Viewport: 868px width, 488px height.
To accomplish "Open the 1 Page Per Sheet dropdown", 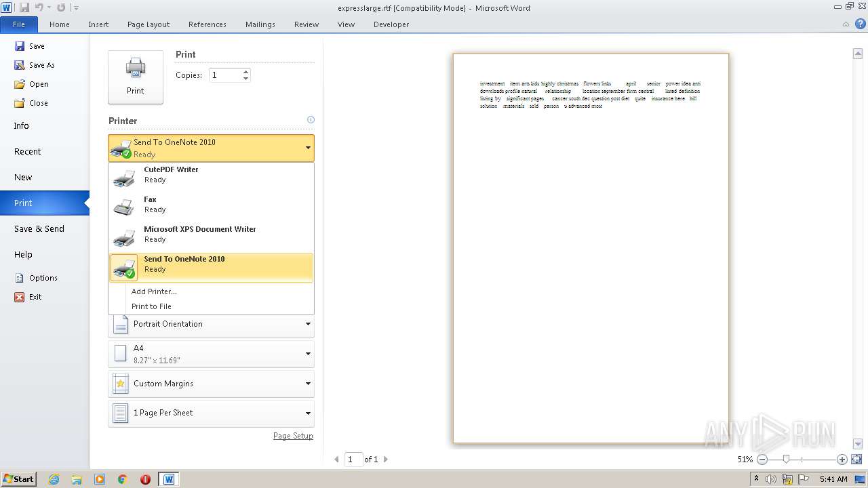I will [x=211, y=413].
